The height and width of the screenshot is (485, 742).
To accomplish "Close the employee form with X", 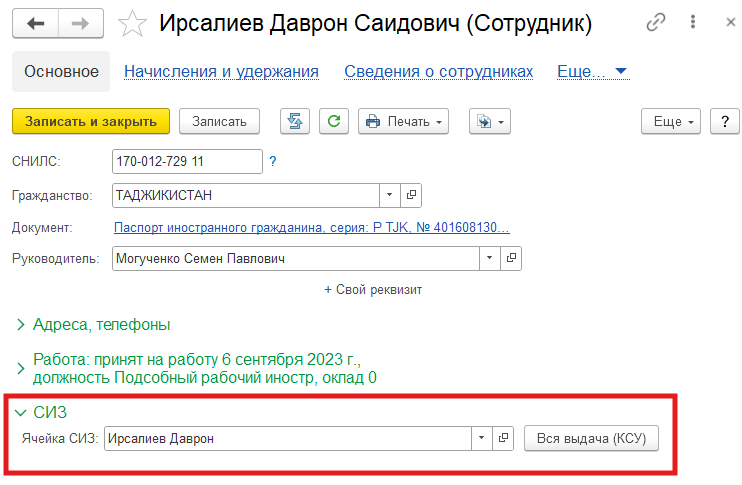I will coord(731,22).
